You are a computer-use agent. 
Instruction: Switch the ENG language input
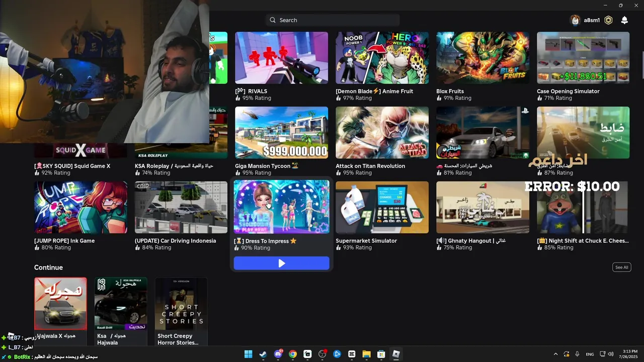click(590, 354)
